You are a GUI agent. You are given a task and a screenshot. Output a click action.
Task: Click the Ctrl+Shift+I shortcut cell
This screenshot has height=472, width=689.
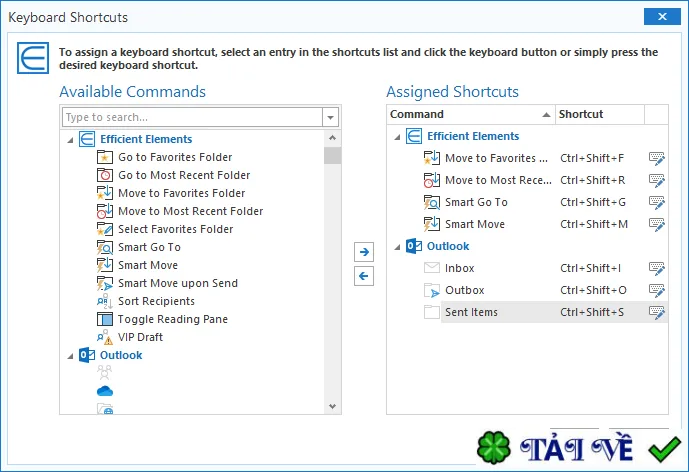click(590, 268)
